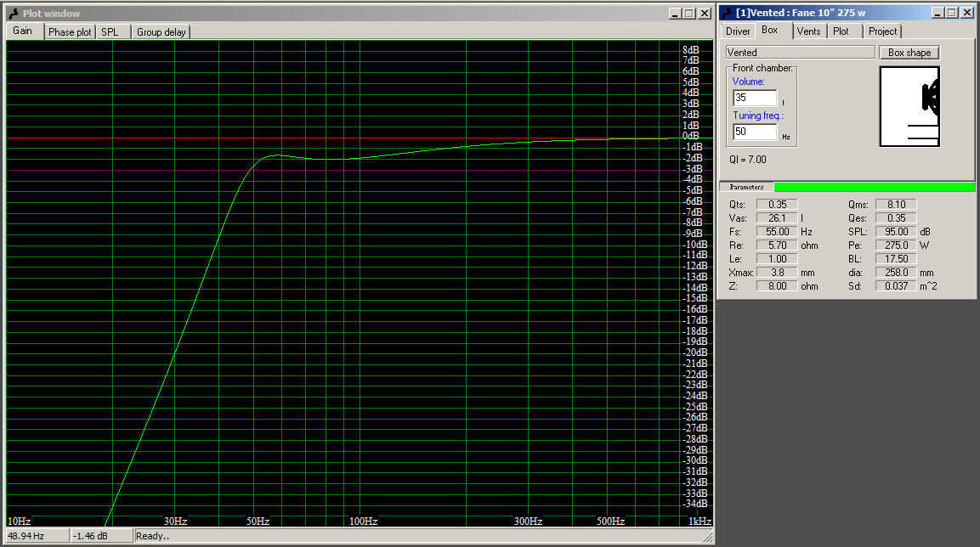The image size is (980, 547).
Task: Open the Phase plot tab
Action: (x=70, y=31)
